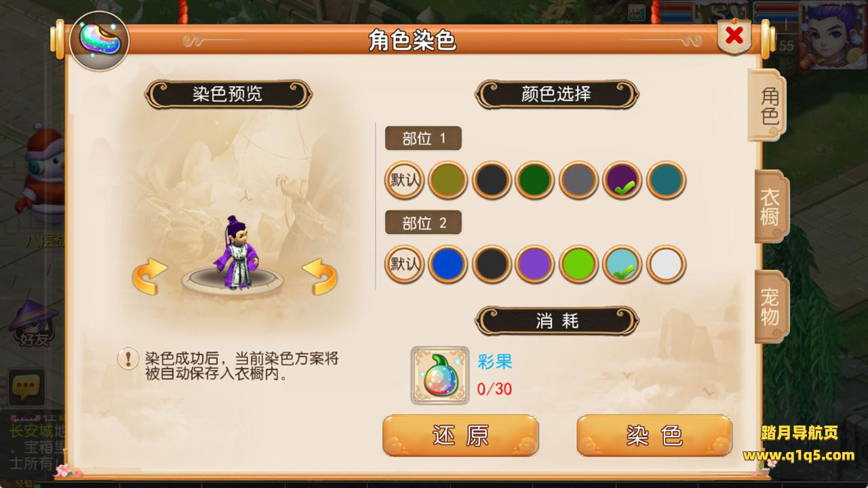The width and height of the screenshot is (868, 488).
Task: Choose the checked purple swatch in 部位 1
Action: coord(623,180)
